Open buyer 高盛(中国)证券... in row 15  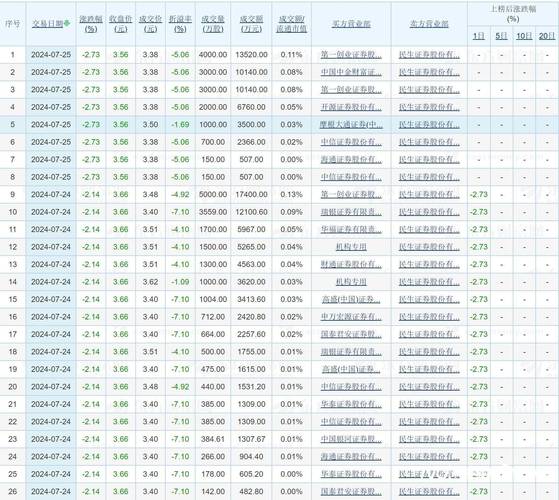(x=351, y=299)
